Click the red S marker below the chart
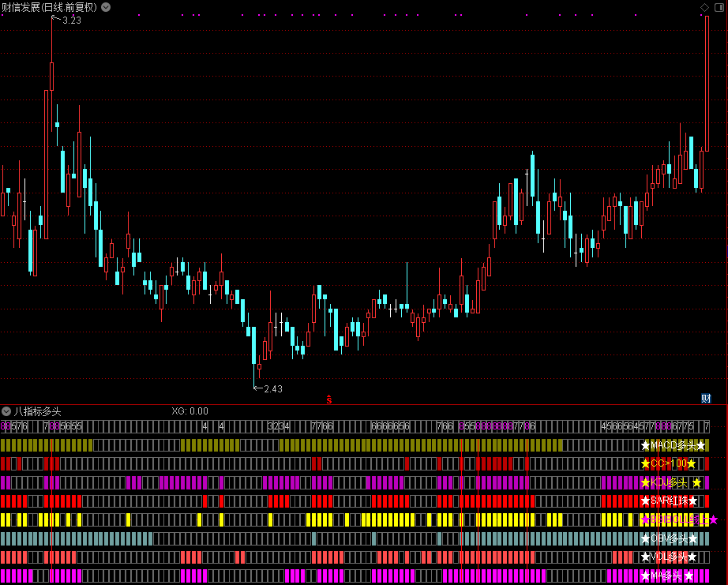This screenshot has height=585, width=728. coord(329,399)
